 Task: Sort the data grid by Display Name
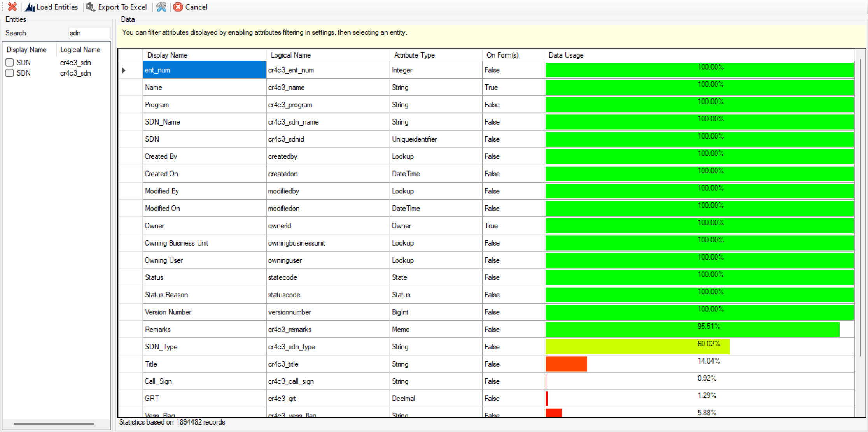(167, 55)
